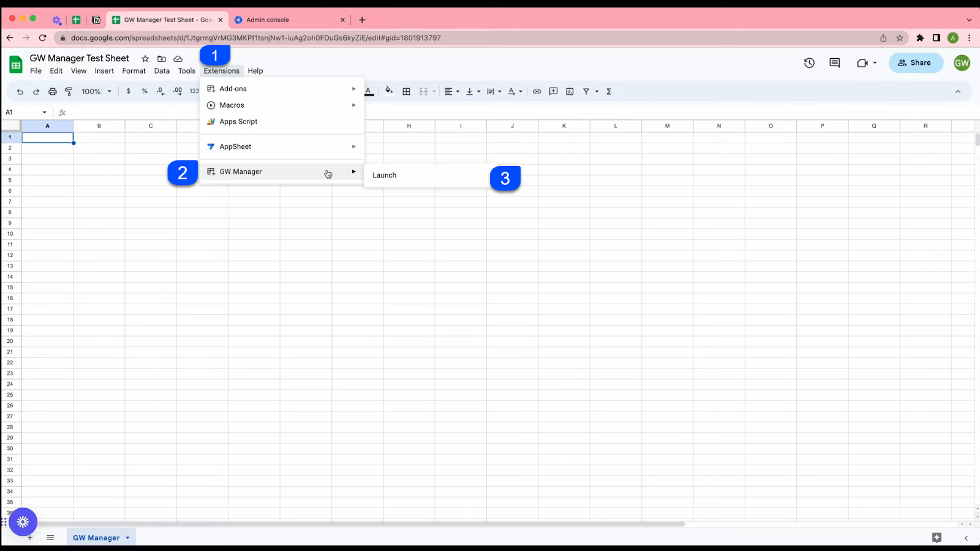Viewport: 980px width, 551px height.
Task: Open the GW account avatar
Action: point(962,62)
